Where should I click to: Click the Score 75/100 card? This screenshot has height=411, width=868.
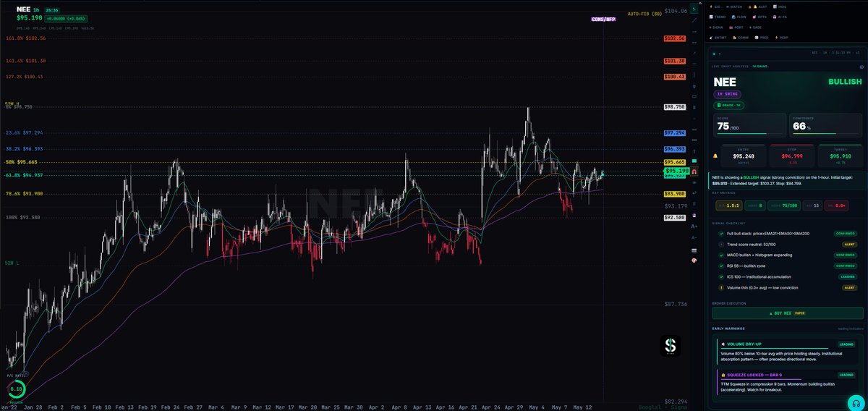749,125
